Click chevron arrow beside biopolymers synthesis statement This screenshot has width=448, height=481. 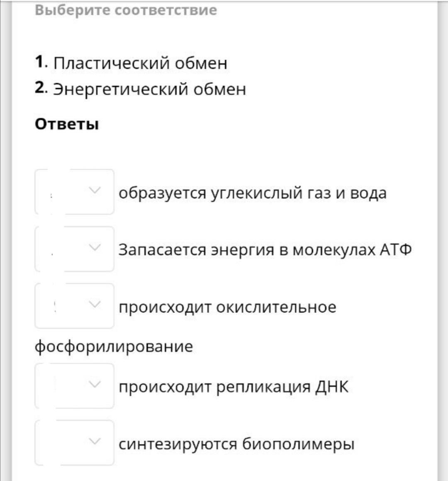coord(95,441)
